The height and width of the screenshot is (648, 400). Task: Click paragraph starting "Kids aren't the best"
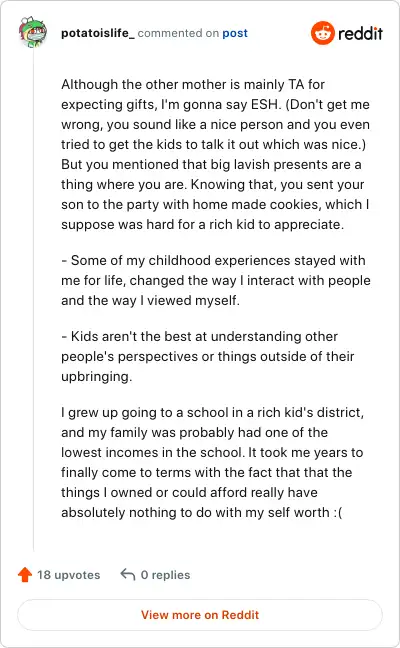coord(207,356)
